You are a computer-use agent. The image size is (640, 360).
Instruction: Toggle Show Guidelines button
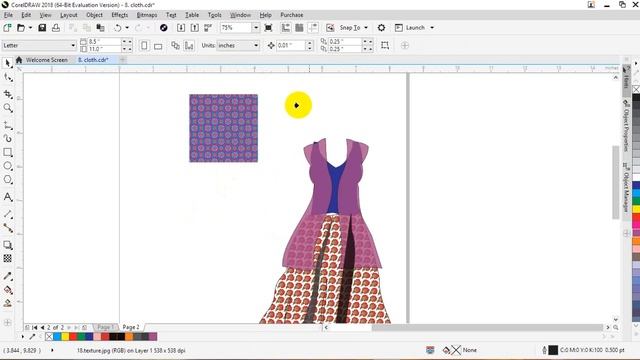pyautogui.click(x=313, y=28)
